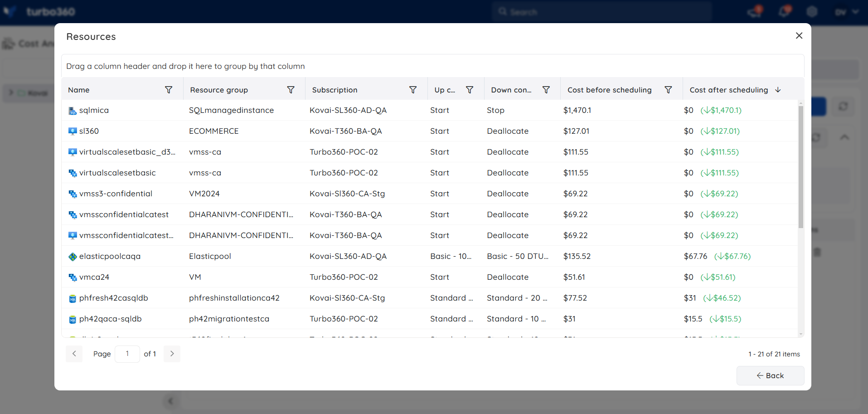Image resolution: width=868 pixels, height=414 pixels.
Task: Click the group-by drop area text
Action: [185, 66]
